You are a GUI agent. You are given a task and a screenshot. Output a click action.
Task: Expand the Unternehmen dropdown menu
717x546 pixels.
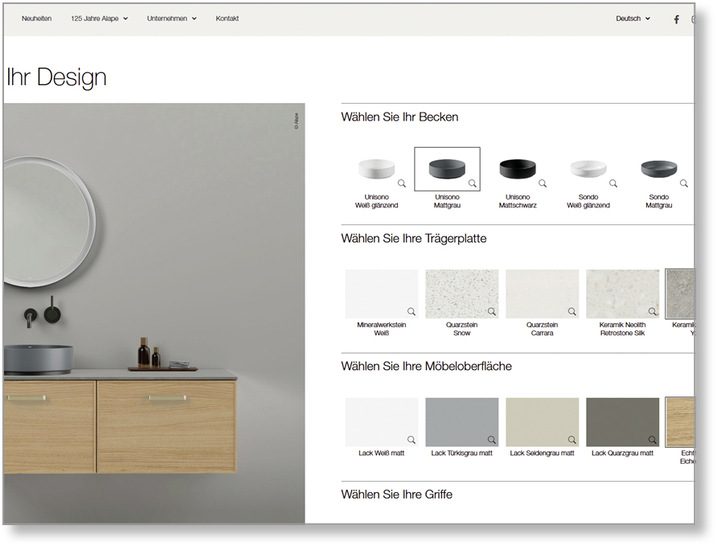coord(171,18)
